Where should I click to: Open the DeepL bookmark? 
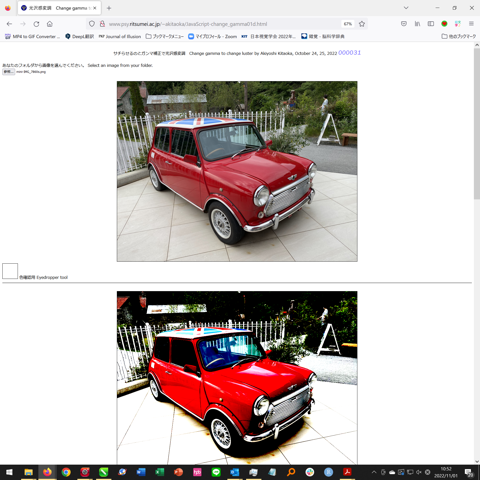coord(80,36)
